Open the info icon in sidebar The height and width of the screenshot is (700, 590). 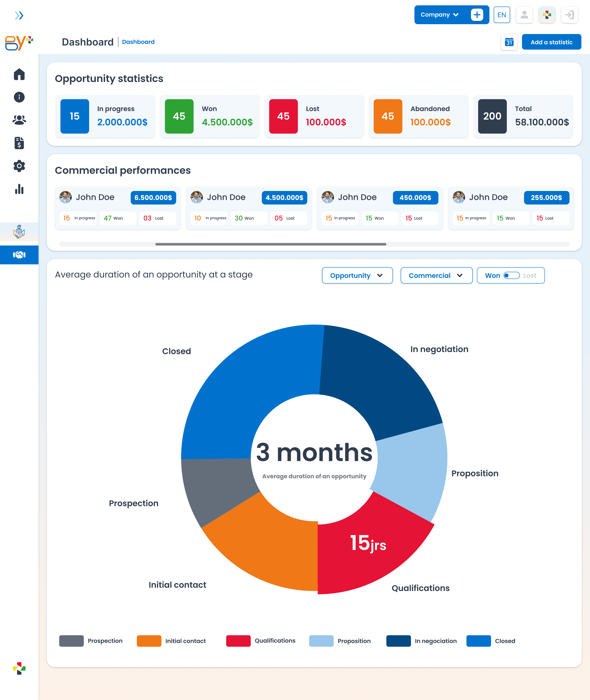pyautogui.click(x=19, y=97)
